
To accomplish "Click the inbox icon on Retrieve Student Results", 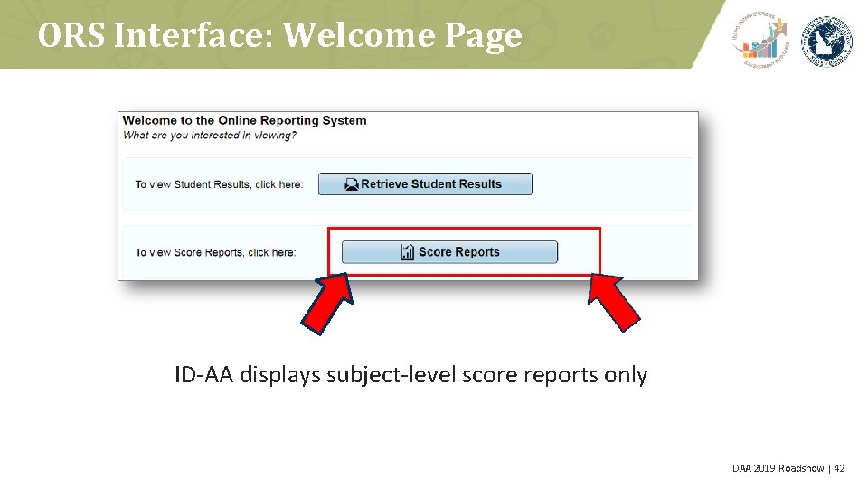I will click(x=351, y=184).
